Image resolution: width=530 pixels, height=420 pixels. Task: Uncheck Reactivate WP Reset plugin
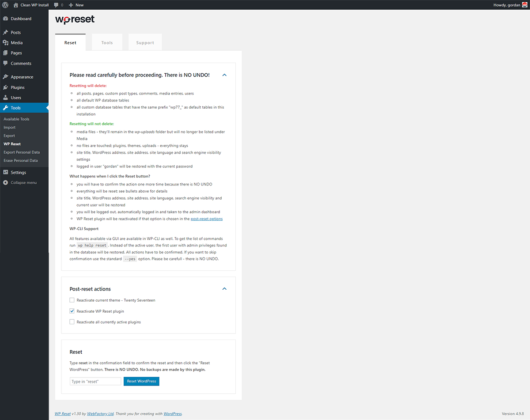[72, 310]
